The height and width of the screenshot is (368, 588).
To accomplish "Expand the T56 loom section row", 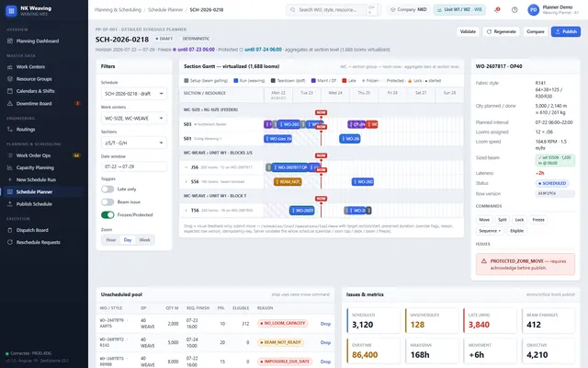I will 186,211.
